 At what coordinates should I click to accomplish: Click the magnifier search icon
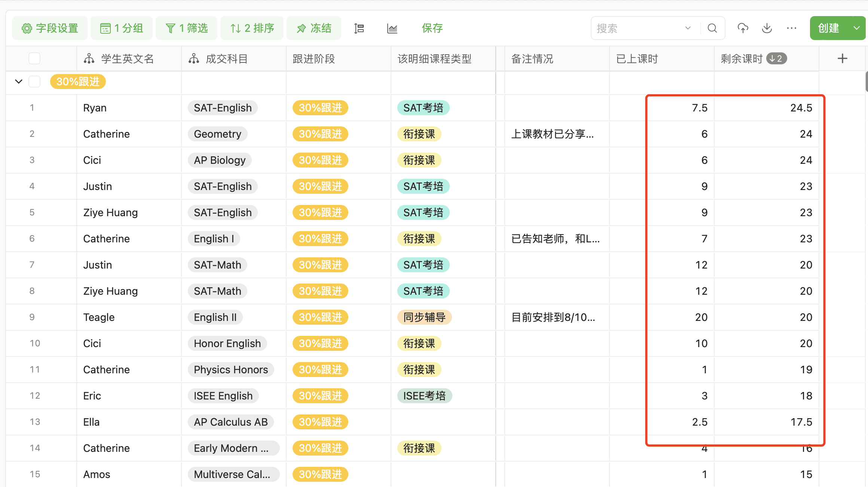click(x=712, y=28)
